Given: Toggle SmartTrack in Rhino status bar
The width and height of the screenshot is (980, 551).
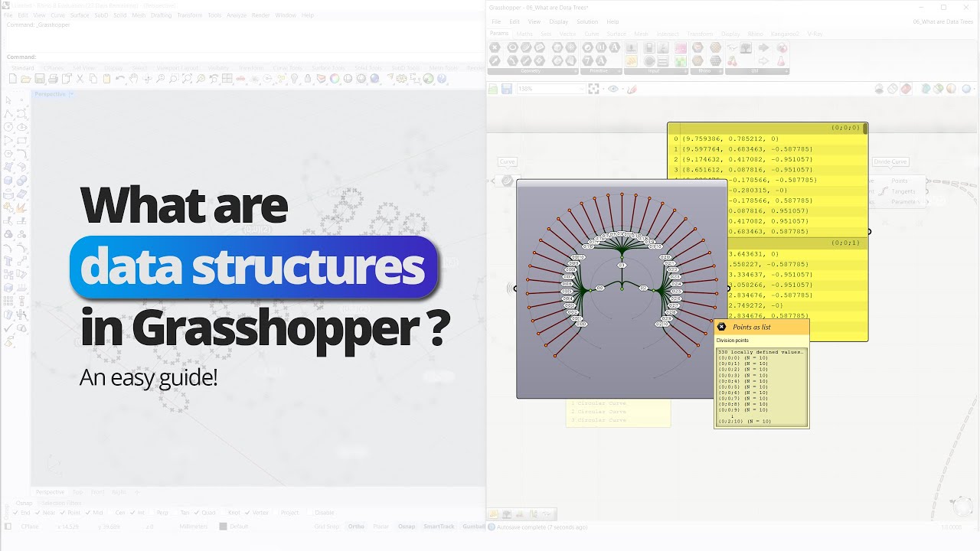Looking at the screenshot, I should (x=439, y=527).
